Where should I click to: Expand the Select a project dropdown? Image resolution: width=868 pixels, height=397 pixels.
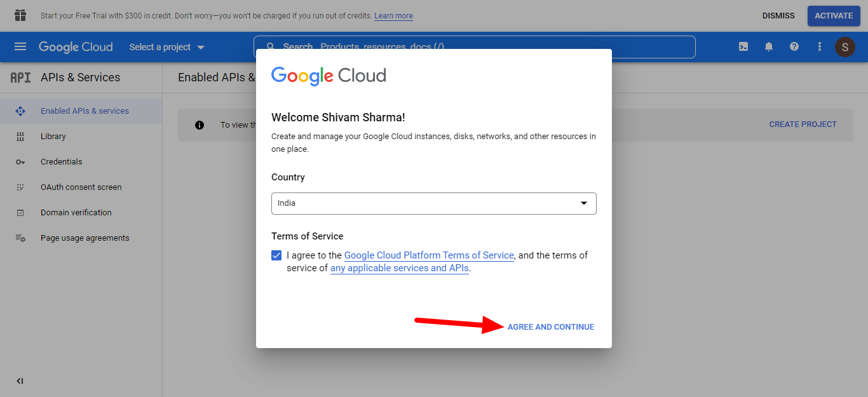coord(166,47)
